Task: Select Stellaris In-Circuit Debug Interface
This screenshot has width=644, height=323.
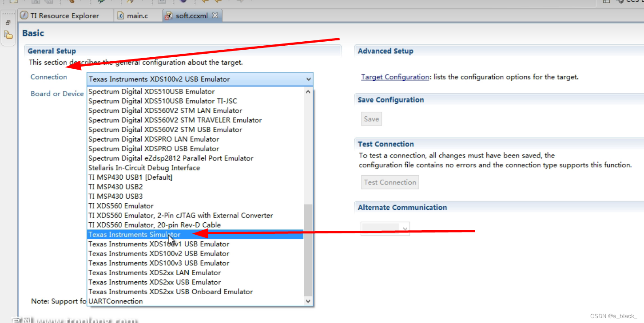Action: tap(195, 168)
